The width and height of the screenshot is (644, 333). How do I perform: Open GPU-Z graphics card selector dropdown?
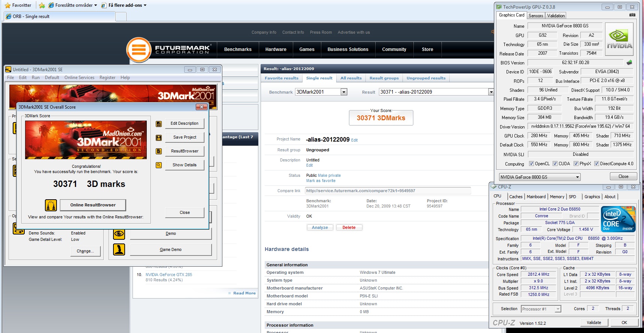(577, 177)
